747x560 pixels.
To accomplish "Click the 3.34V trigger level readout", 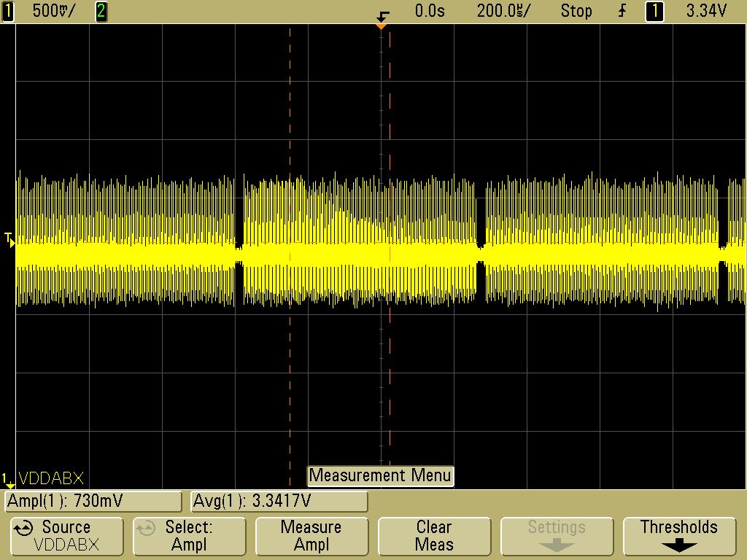I will [706, 11].
